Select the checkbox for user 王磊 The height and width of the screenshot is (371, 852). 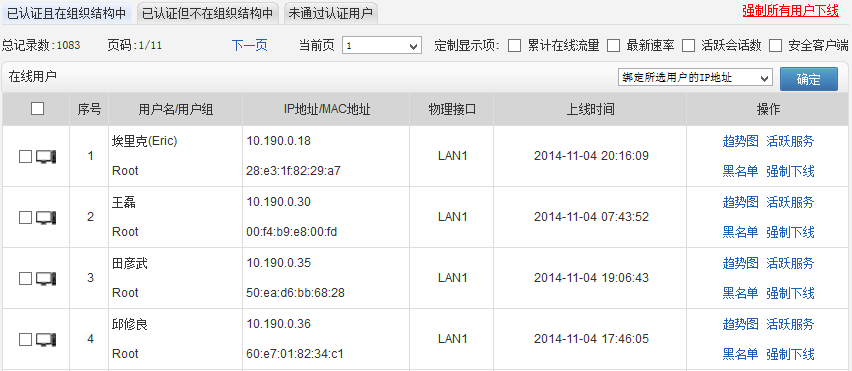[25, 218]
